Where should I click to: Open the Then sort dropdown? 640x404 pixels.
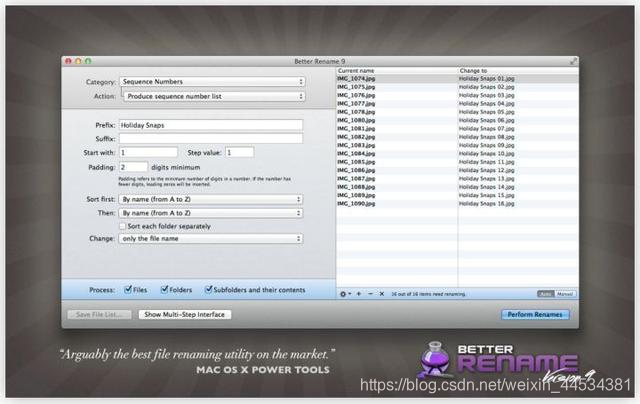(x=211, y=213)
